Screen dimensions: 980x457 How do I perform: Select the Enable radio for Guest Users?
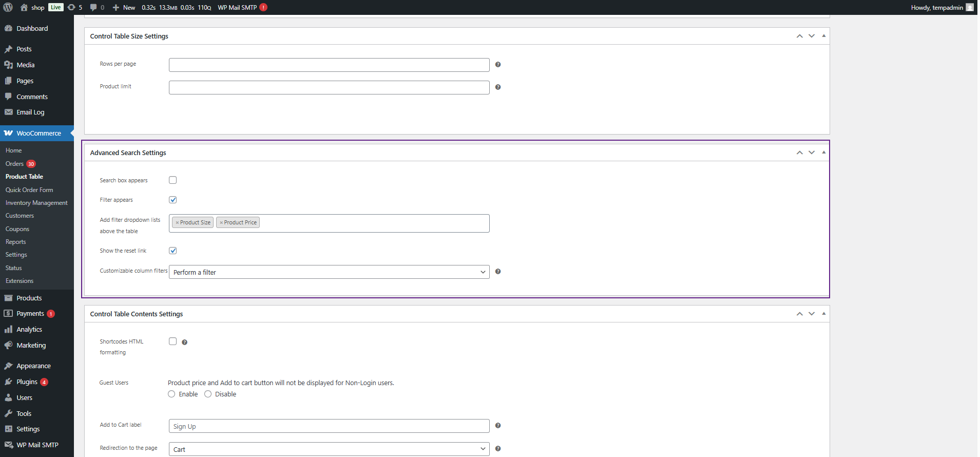pos(171,394)
